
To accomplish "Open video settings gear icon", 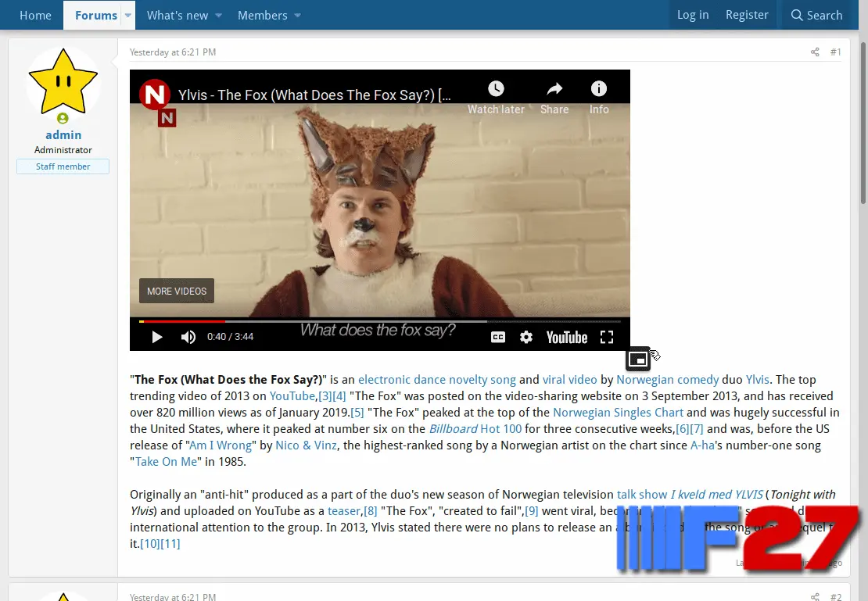I will (x=526, y=337).
